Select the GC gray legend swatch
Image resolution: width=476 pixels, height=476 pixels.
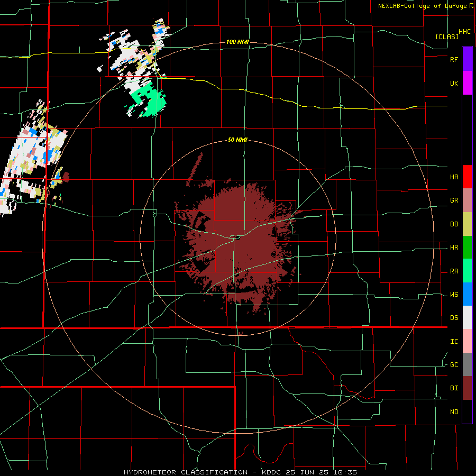[467, 364]
